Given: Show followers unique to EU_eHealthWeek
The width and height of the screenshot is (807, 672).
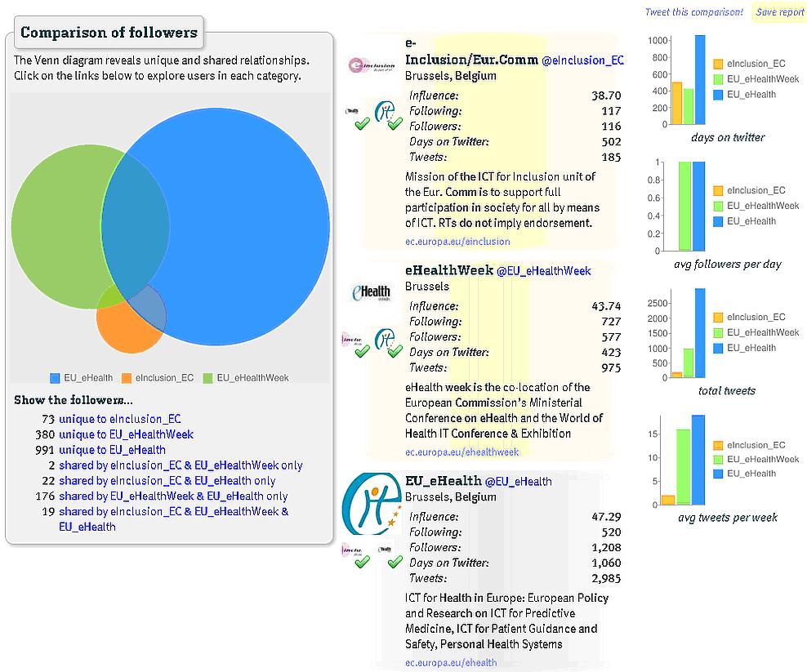Looking at the screenshot, I should pyautogui.click(x=126, y=434).
